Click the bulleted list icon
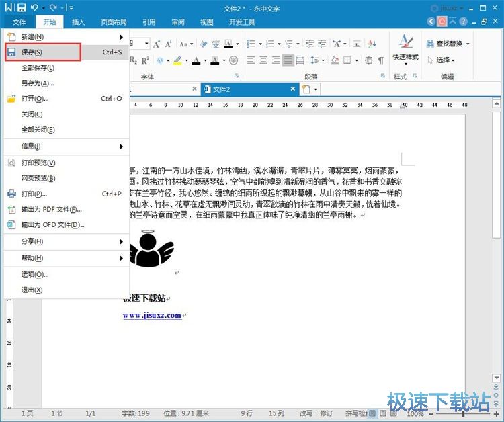This screenshot has height=422, width=504. tap(251, 44)
